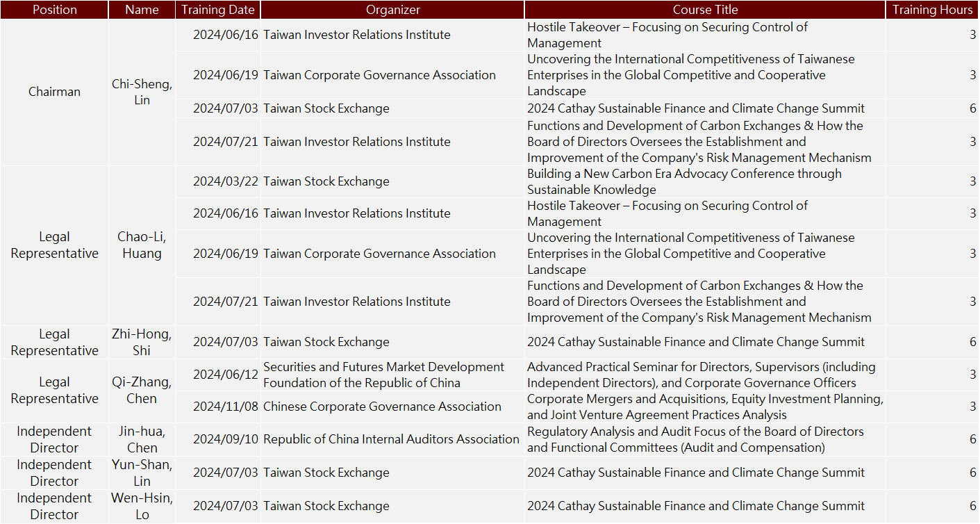This screenshot has height=524, width=980.
Task: Select Taiwan Investor Relations Institute in Chairman's 2024/07/21 row
Action: tap(356, 142)
